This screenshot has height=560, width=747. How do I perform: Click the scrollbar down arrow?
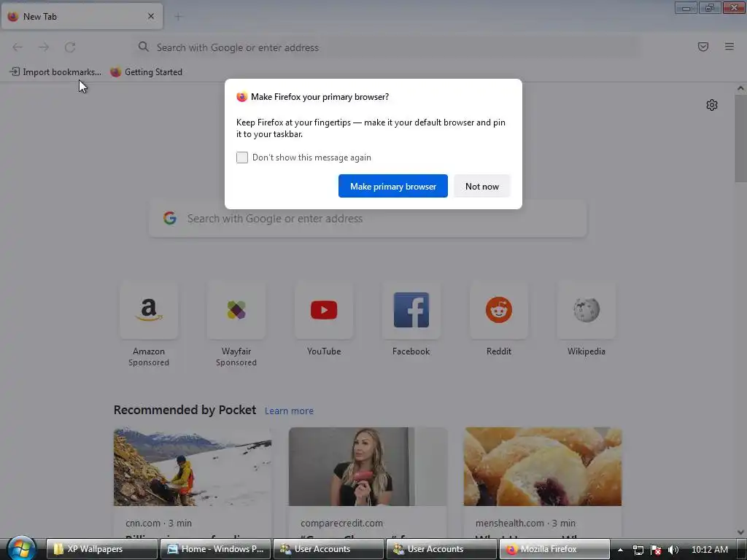tap(740, 532)
